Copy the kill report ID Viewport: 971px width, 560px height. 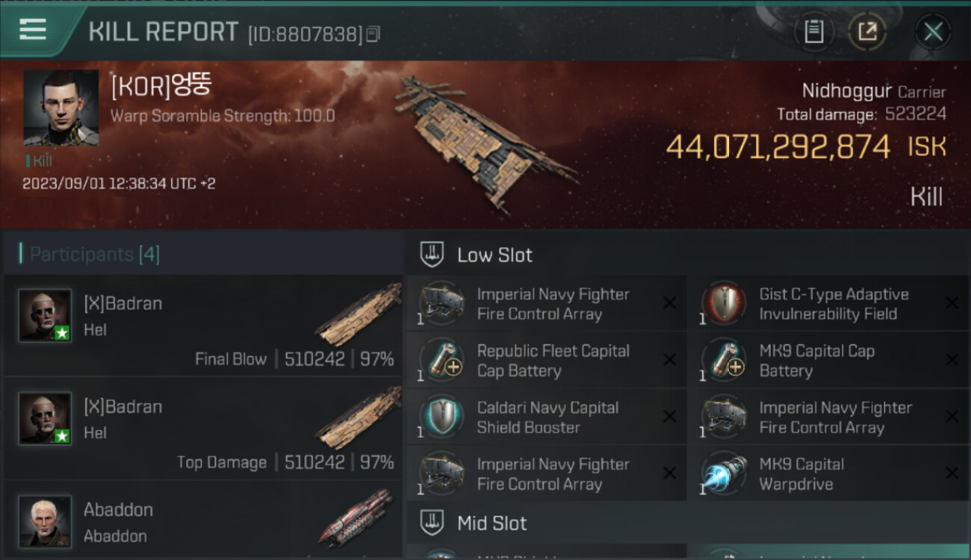coord(373,34)
